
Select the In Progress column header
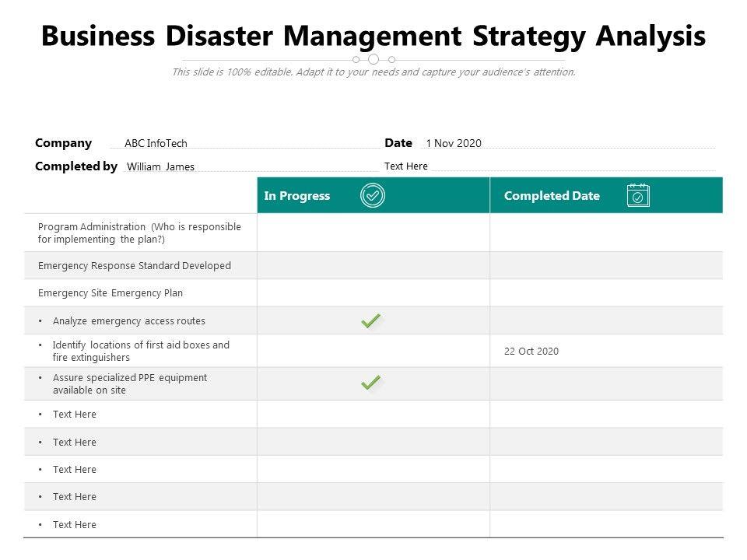click(x=297, y=196)
